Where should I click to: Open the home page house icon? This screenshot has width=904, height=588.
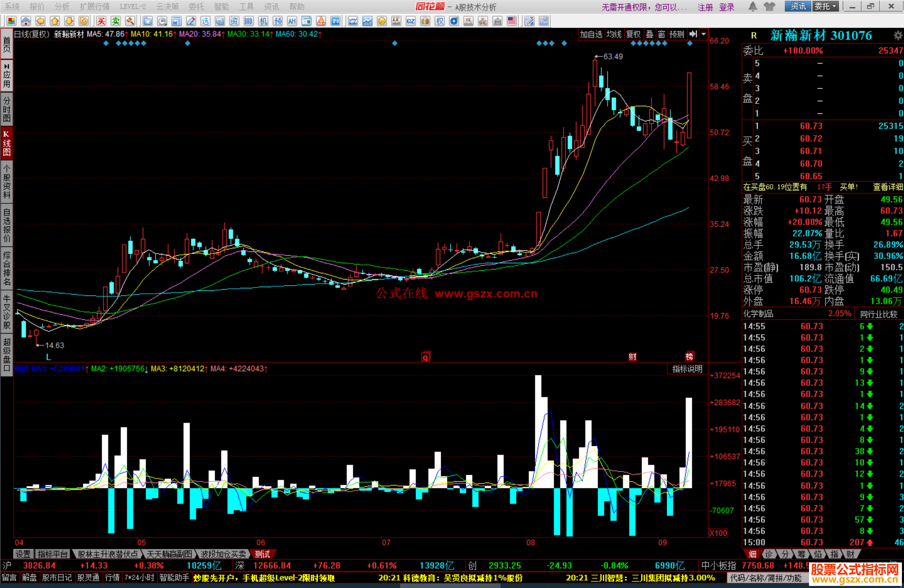(26, 21)
